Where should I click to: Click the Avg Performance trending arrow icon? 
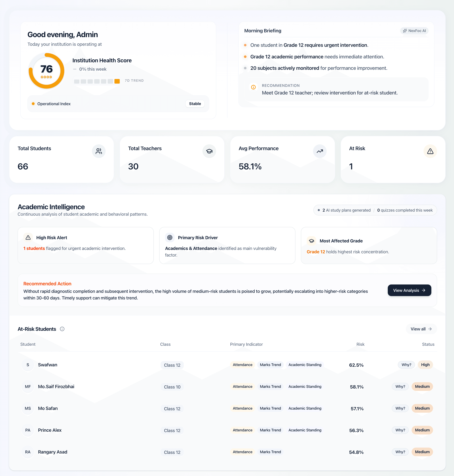pyautogui.click(x=320, y=151)
